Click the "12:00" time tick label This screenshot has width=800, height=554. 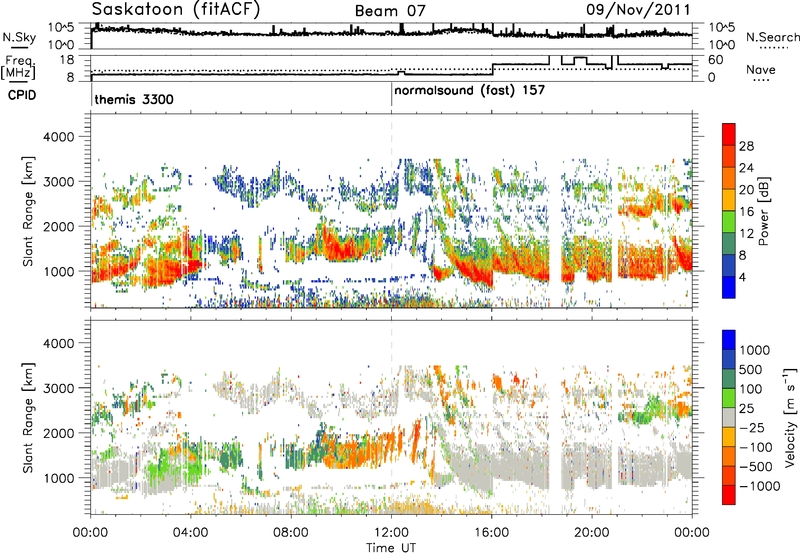pos(391,533)
